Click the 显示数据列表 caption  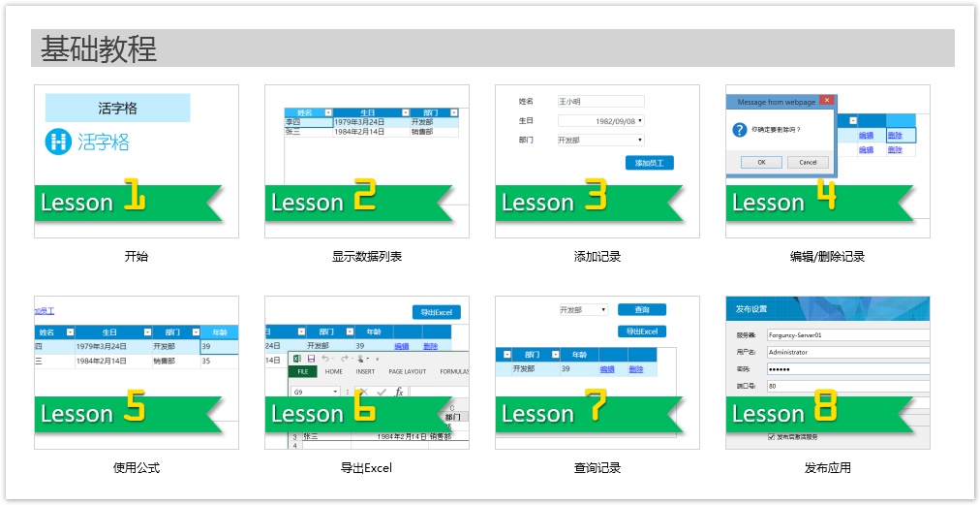pos(367,257)
